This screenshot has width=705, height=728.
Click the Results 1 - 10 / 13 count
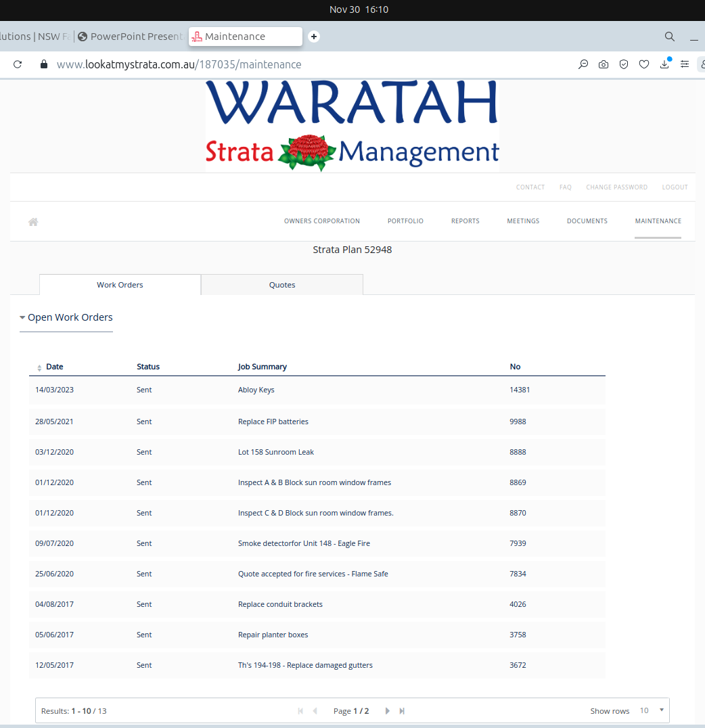click(74, 711)
